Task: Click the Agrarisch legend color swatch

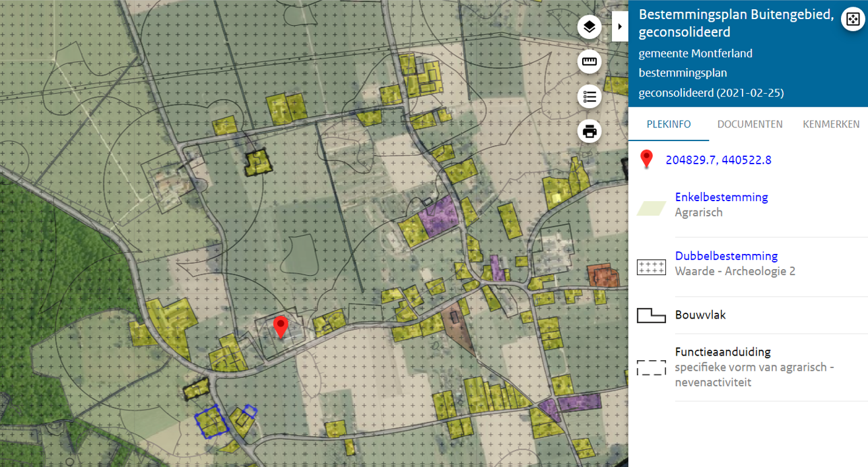Action: [x=651, y=208]
